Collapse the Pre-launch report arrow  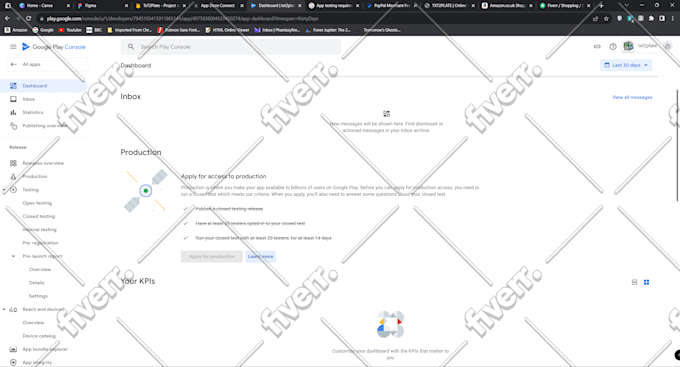point(13,256)
